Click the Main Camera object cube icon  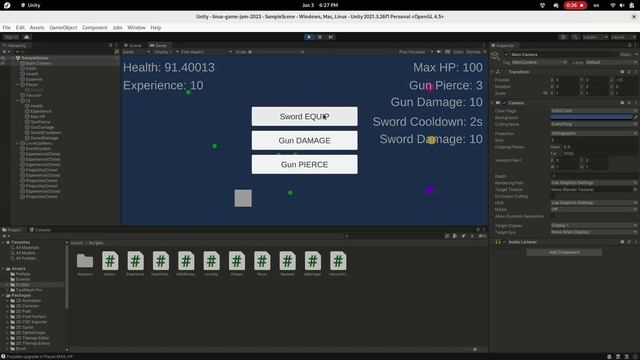point(495,56)
